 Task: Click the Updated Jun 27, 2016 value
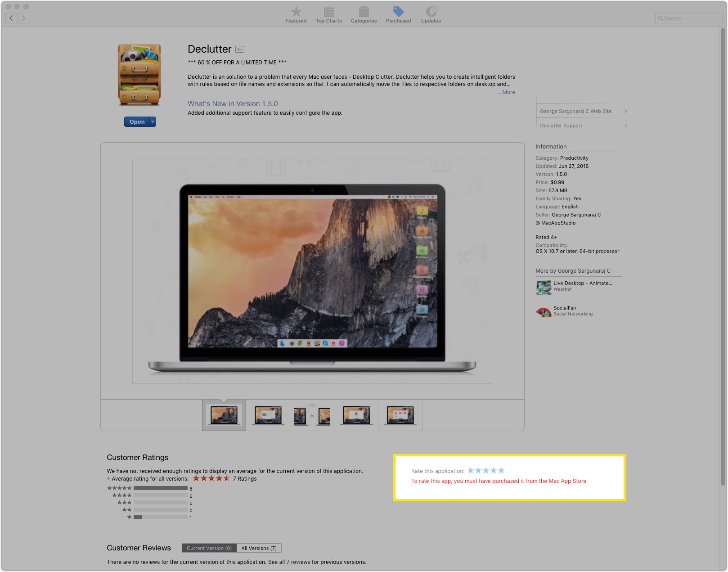point(574,166)
